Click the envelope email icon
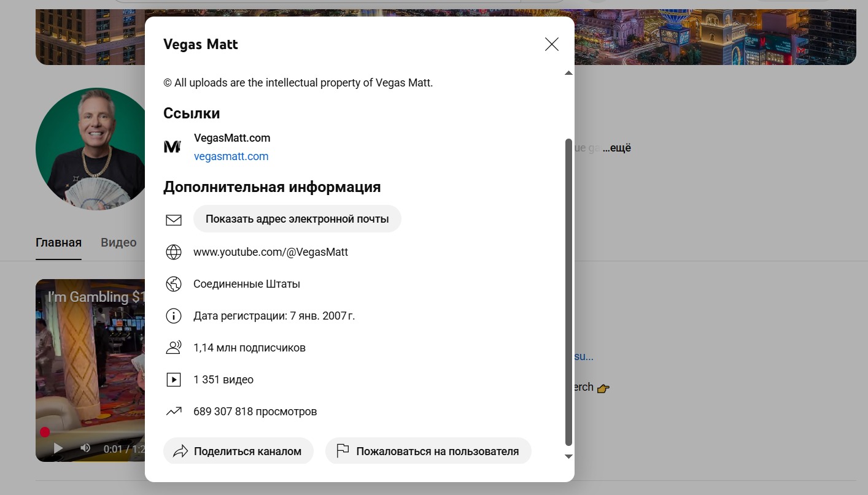 (174, 220)
